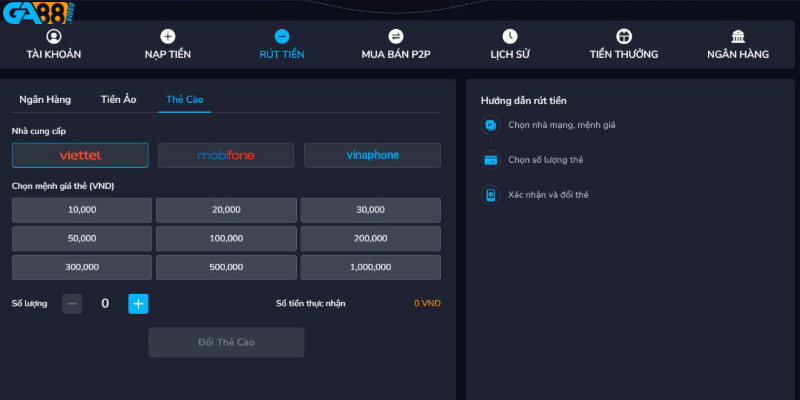The height and width of the screenshot is (400, 800).
Task: Click the Số tiền thực nhận label
Action: tap(311, 304)
